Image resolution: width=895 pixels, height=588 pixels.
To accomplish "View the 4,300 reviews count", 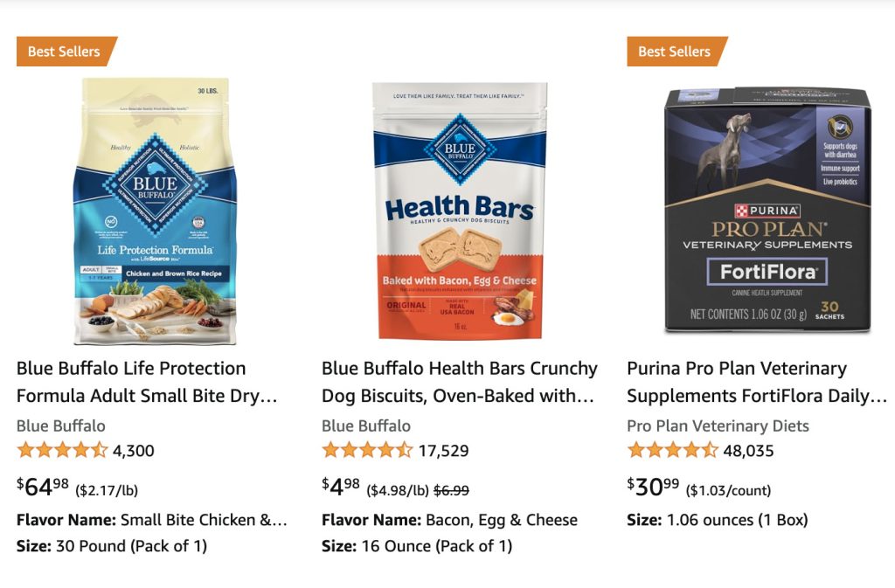I will pyautogui.click(x=134, y=451).
